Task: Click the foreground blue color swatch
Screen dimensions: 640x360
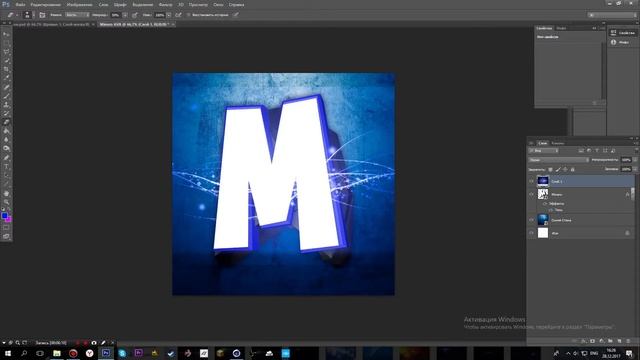Action: (4, 216)
